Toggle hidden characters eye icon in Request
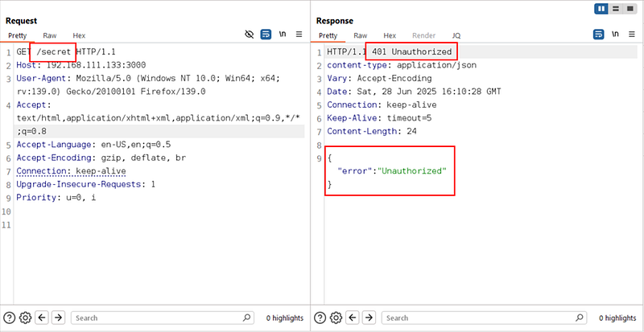The width and height of the screenshot is (644, 332). (250, 35)
